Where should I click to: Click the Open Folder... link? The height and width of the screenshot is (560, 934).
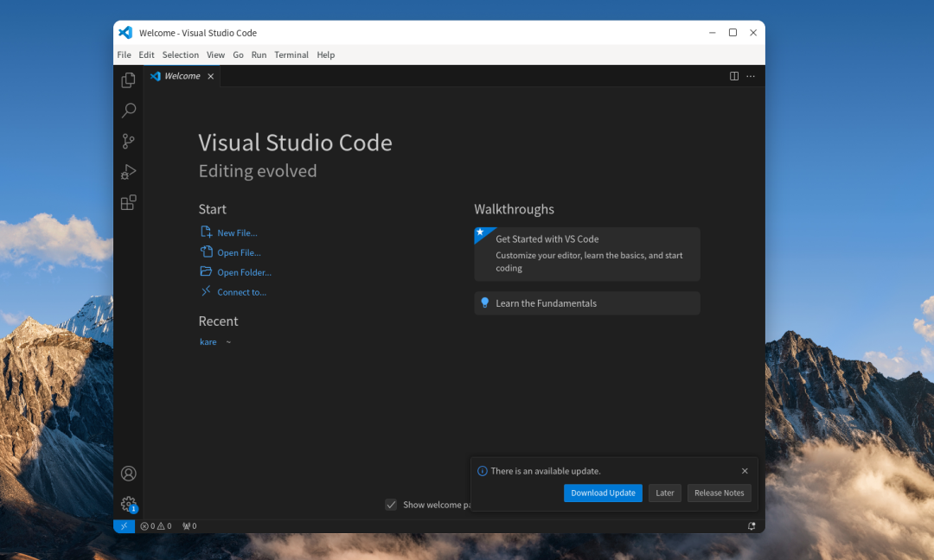tap(244, 272)
